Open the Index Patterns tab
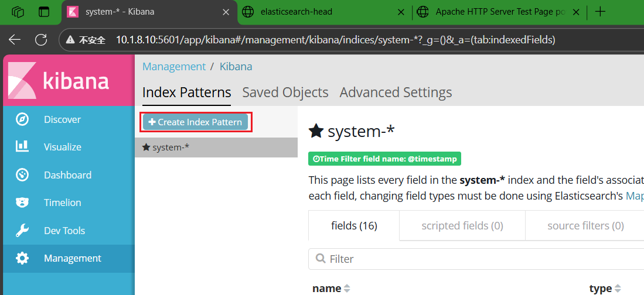The width and height of the screenshot is (644, 295). point(186,92)
